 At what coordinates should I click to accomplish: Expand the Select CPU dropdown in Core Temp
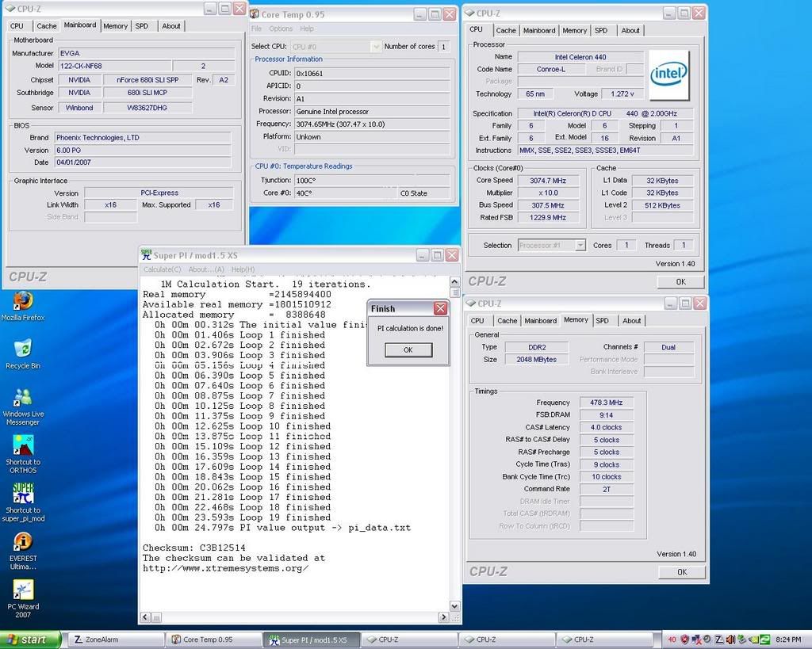coord(376,47)
